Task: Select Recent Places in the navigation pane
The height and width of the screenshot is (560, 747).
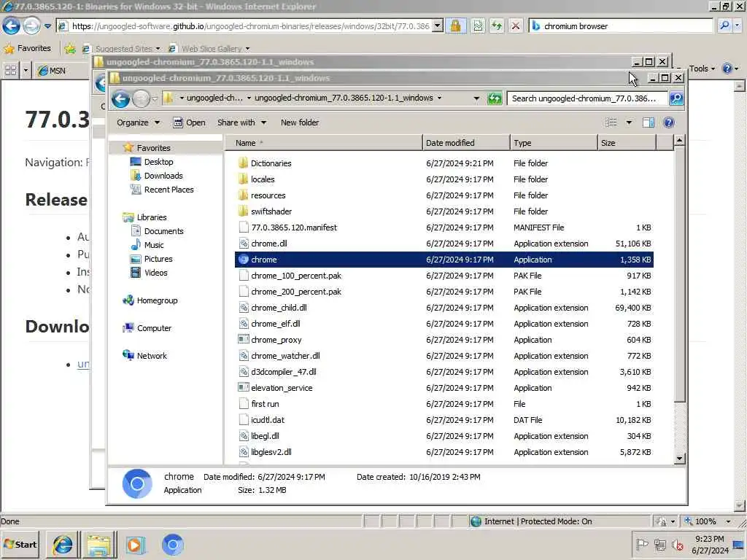Action: pos(169,190)
